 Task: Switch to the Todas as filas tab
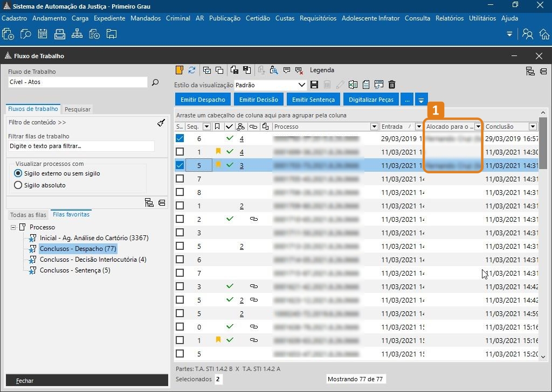click(x=28, y=215)
